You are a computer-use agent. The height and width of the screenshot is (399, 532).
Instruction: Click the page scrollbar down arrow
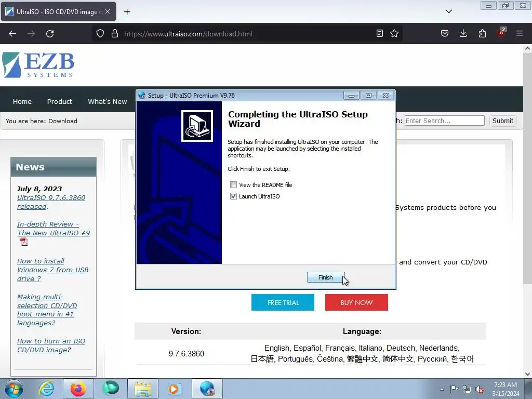tap(528, 374)
